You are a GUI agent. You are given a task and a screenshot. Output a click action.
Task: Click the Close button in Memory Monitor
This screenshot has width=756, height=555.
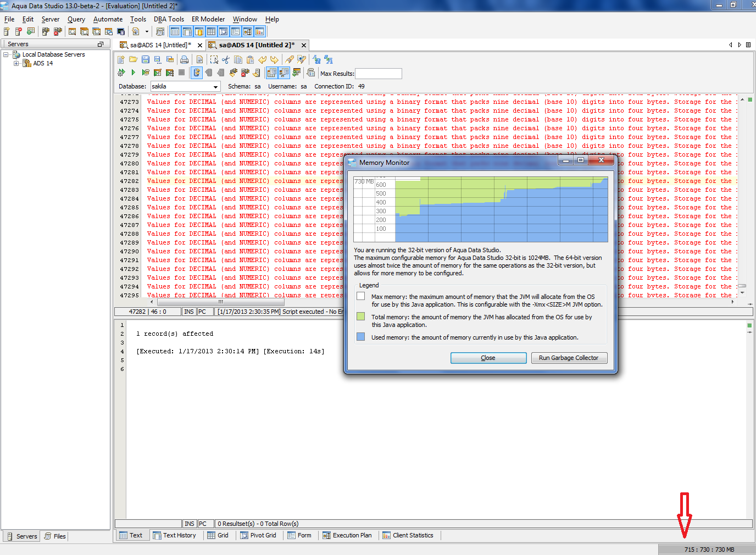pos(488,358)
